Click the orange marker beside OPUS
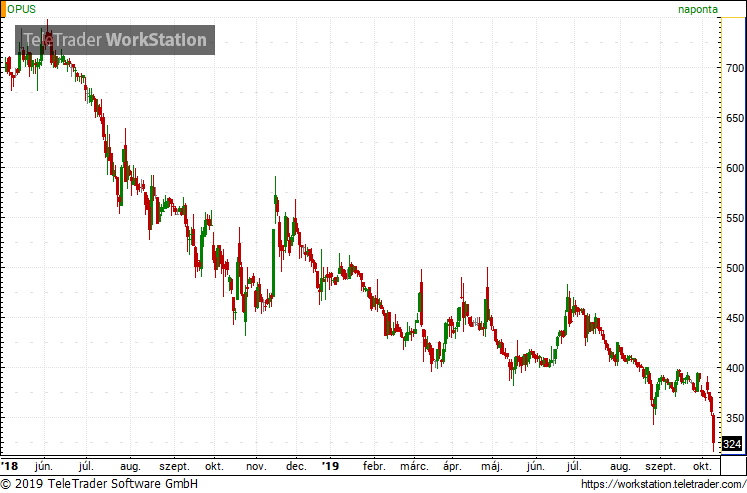 click(3, 9)
